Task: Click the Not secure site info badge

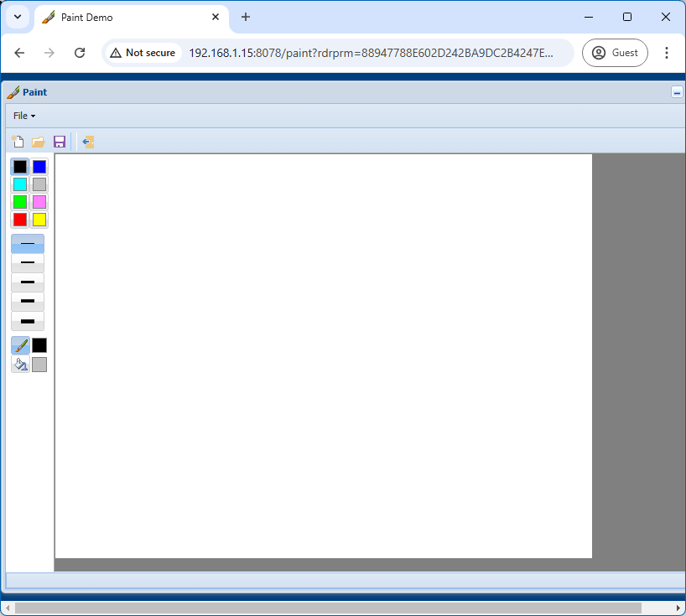Action: [x=143, y=53]
